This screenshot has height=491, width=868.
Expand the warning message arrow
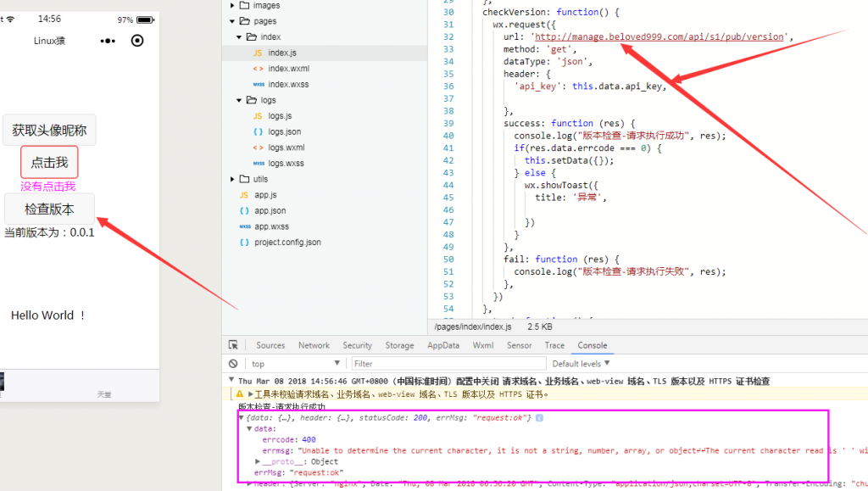pos(250,394)
